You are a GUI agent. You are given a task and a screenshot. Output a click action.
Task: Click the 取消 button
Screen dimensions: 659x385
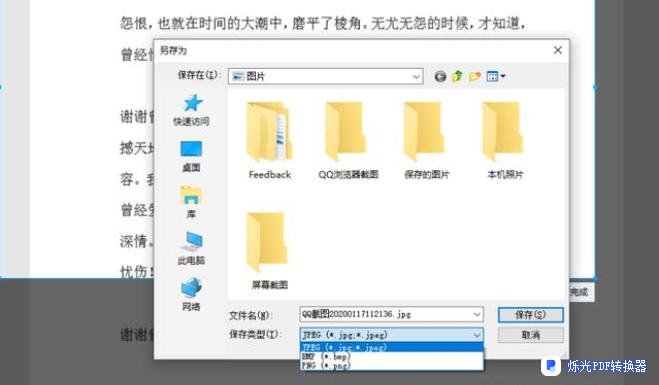530,335
